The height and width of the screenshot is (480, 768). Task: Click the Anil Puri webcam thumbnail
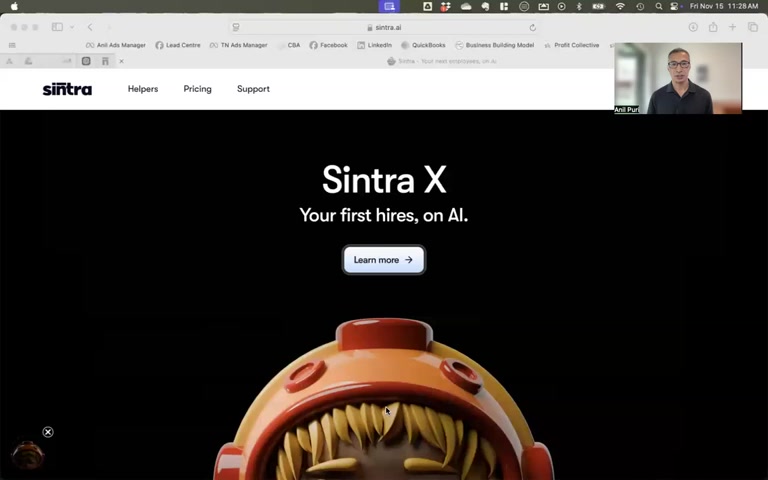(x=678, y=78)
